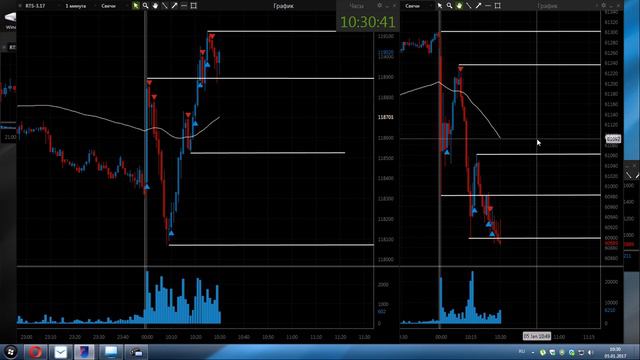Viewport: 640px width, 360px height.
Task: Open the Windows Start menu
Action: 10,352
